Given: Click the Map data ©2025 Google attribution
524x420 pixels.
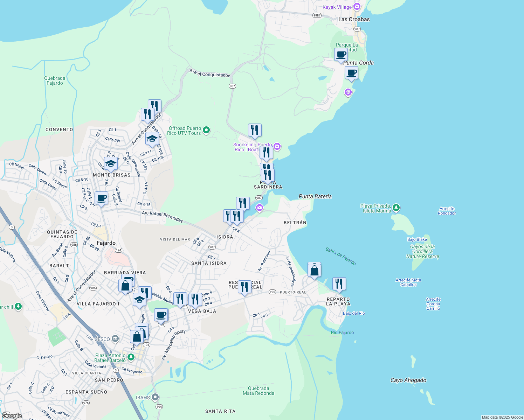Looking at the screenshot, I should pos(502,417).
